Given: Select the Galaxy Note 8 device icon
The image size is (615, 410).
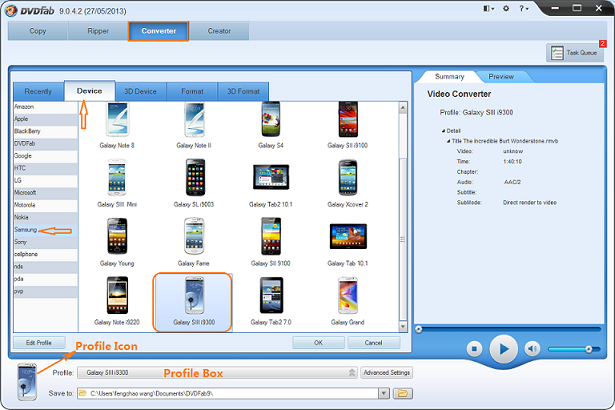Looking at the screenshot, I should point(117,120).
